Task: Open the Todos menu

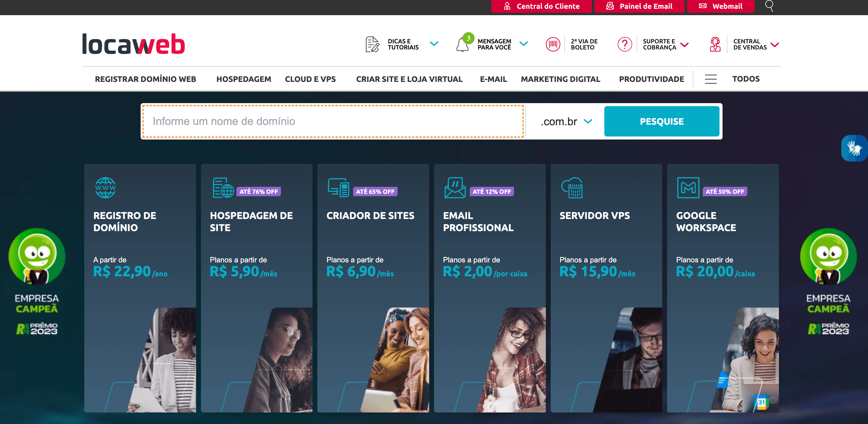Action: coord(746,79)
